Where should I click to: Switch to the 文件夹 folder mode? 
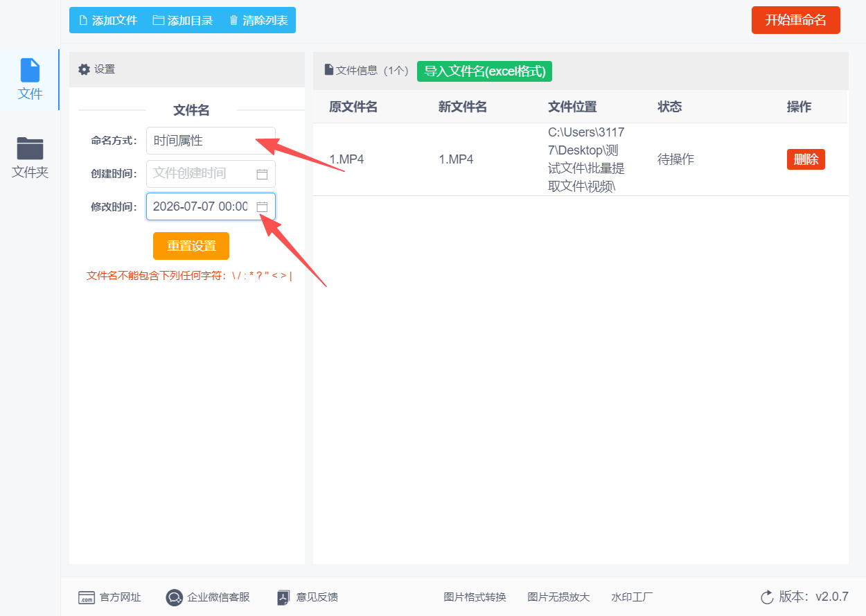(30, 158)
